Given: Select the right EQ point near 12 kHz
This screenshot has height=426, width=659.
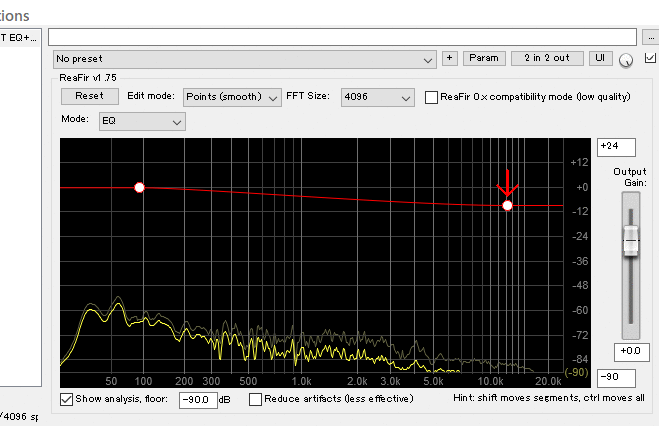Looking at the screenshot, I should (x=507, y=205).
